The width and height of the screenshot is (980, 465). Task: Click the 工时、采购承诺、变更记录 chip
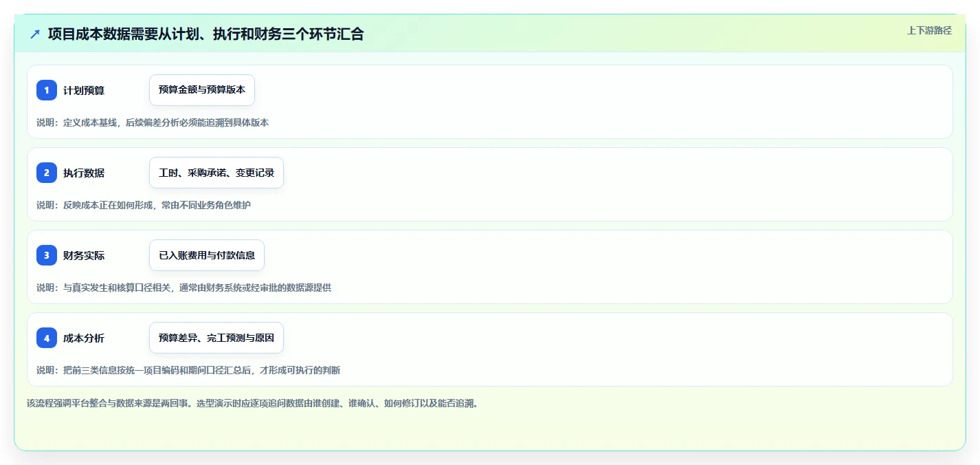pos(216,173)
